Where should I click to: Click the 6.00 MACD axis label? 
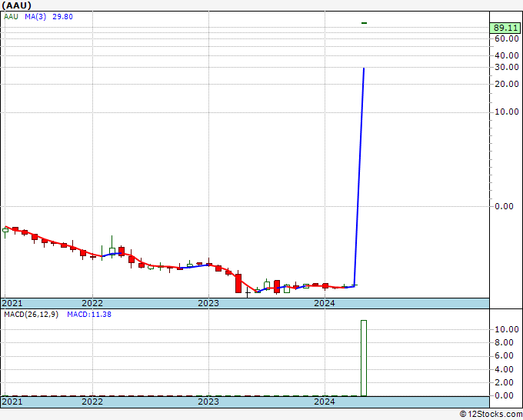(x=504, y=356)
